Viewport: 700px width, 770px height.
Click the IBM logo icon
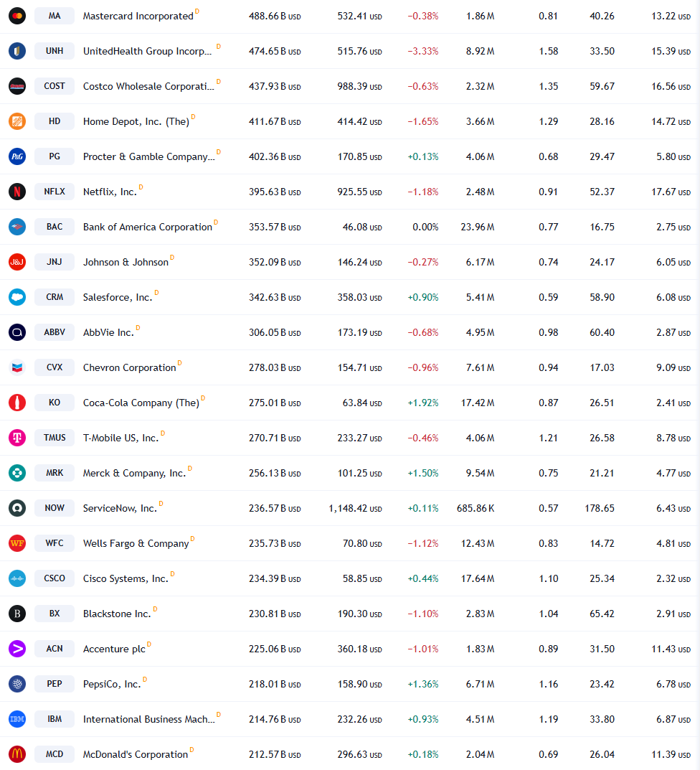tap(17, 720)
